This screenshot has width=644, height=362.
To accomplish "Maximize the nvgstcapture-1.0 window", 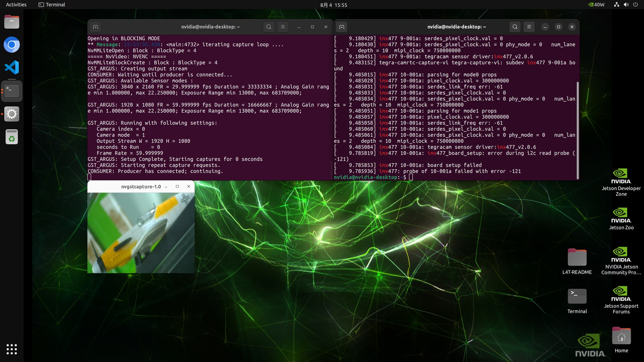I will pos(177,186).
